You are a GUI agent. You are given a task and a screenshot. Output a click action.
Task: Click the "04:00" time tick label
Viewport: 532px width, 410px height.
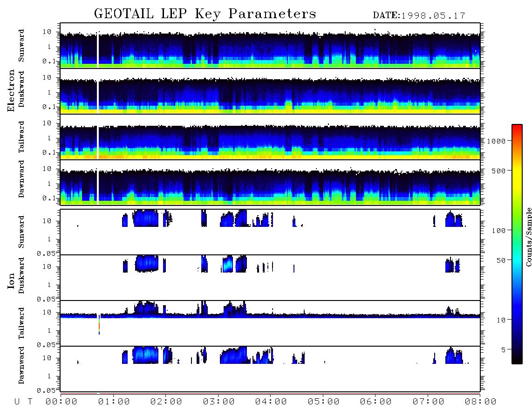(x=271, y=402)
